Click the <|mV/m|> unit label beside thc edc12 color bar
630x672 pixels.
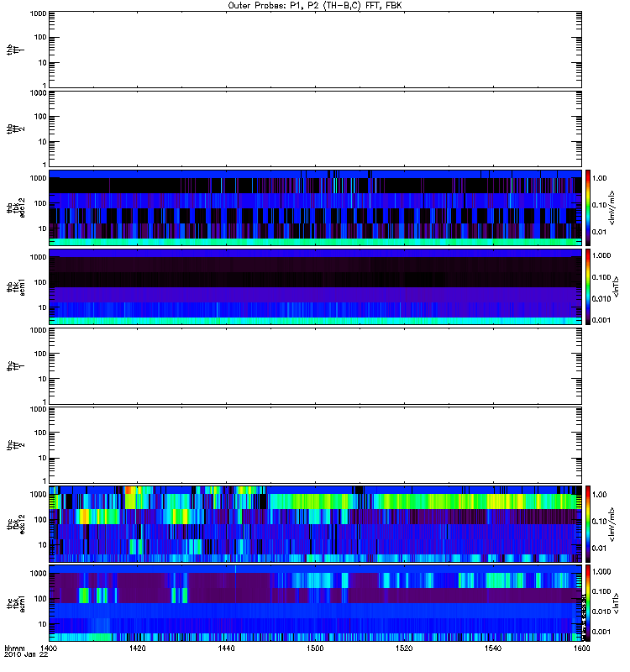click(612, 523)
